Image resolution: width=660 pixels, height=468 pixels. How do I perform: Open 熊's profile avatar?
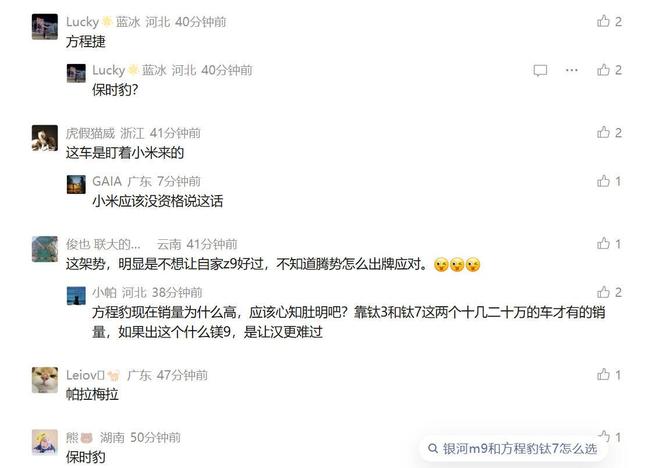click(x=45, y=442)
